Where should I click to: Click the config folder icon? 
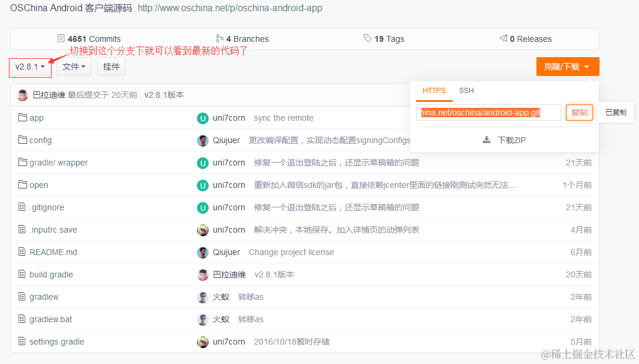click(x=23, y=140)
